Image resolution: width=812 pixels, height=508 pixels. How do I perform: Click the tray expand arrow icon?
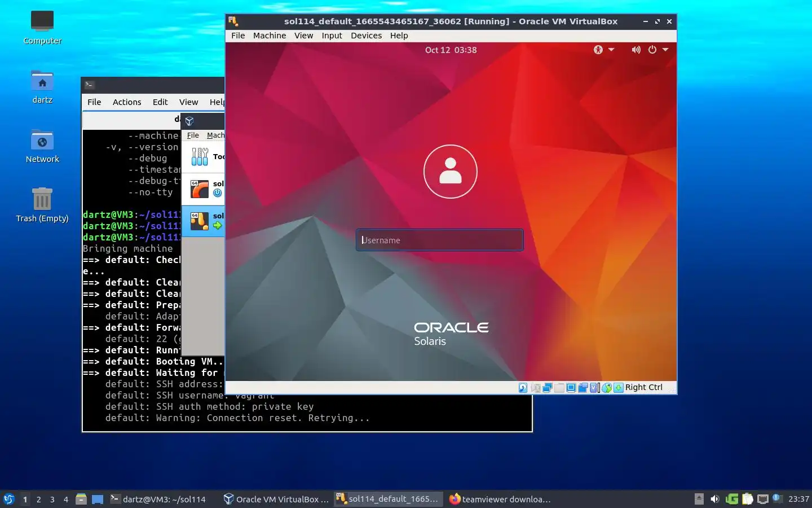click(699, 499)
